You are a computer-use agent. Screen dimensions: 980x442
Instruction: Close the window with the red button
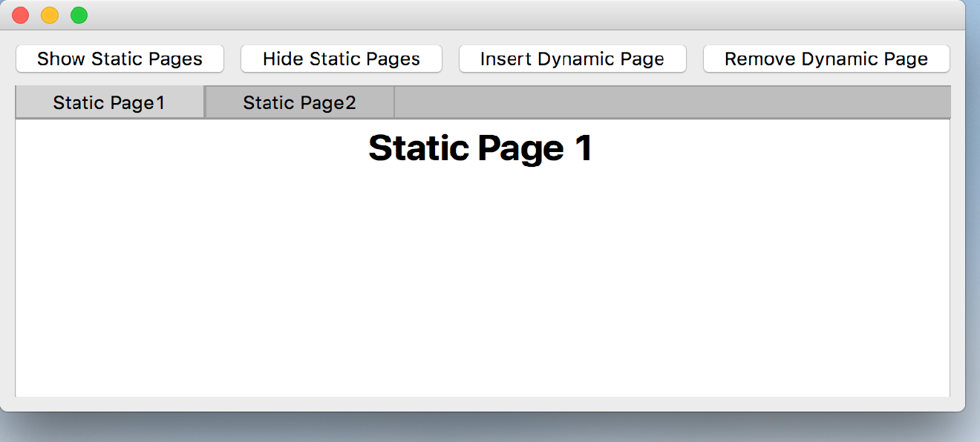(x=21, y=15)
